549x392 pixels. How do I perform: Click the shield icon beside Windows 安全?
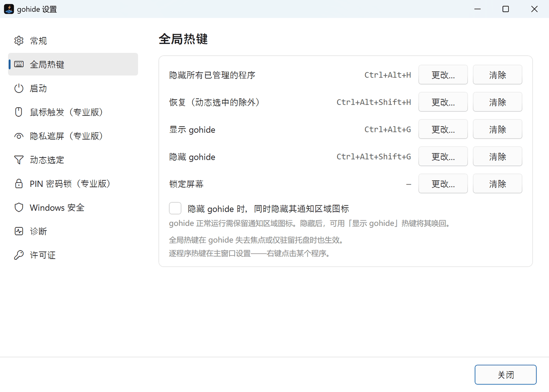(19, 207)
